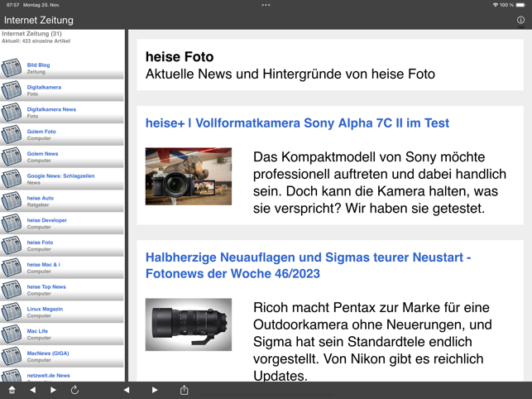Open the Golem Foto feed title

coord(41,132)
